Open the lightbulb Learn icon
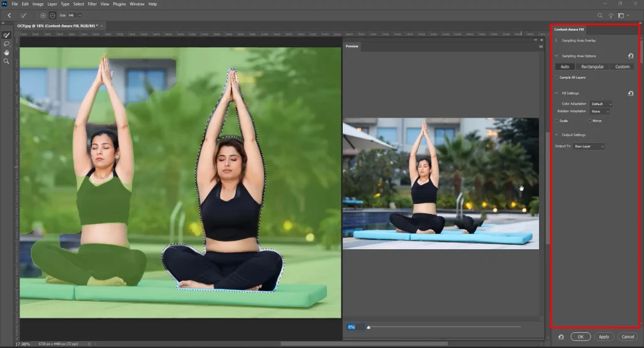The image size is (644, 348). 611,16
